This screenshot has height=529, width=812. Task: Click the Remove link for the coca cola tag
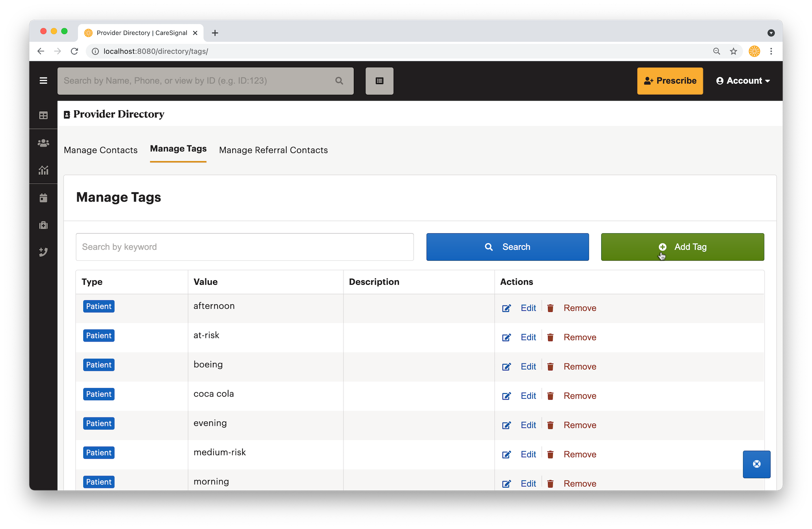coord(580,396)
